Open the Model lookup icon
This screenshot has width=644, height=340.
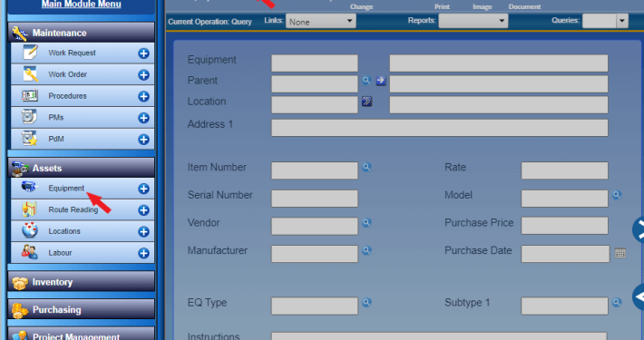(617, 195)
